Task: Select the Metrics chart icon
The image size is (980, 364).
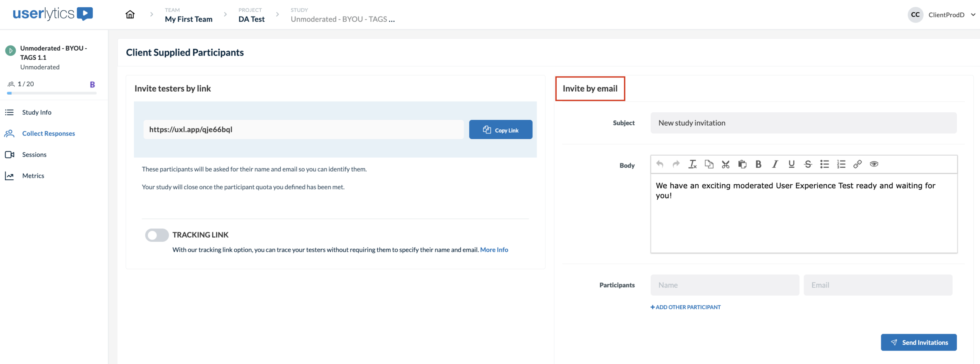Action: coord(10,175)
